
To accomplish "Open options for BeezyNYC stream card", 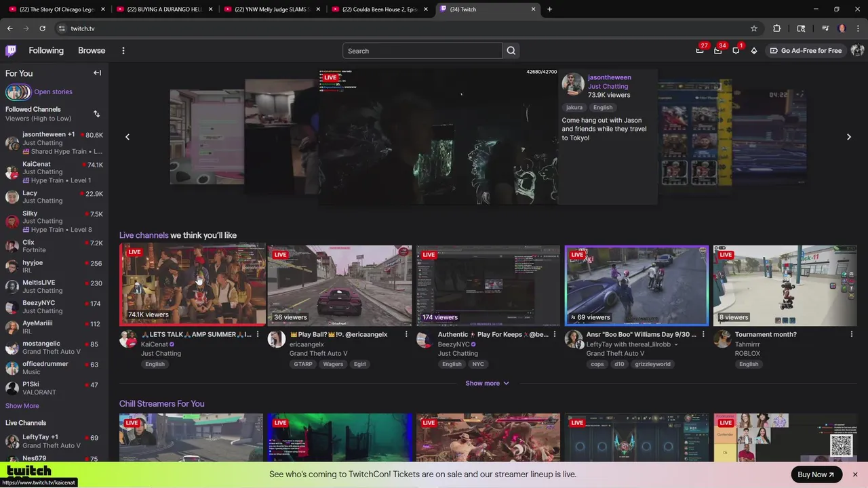I will 555,334.
